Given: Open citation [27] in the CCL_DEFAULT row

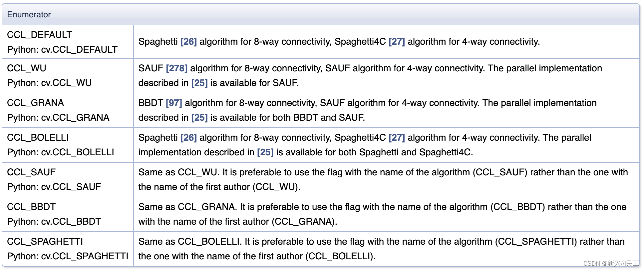Looking at the screenshot, I should click(397, 42).
